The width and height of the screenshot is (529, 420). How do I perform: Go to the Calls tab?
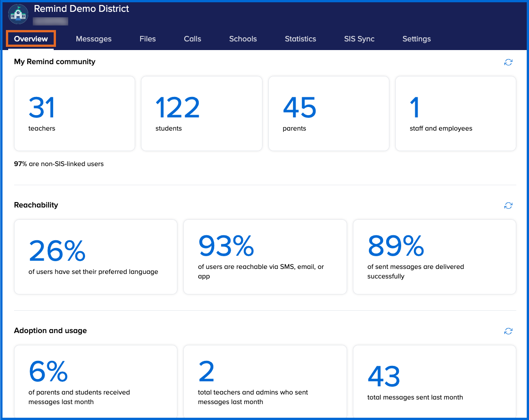(192, 39)
